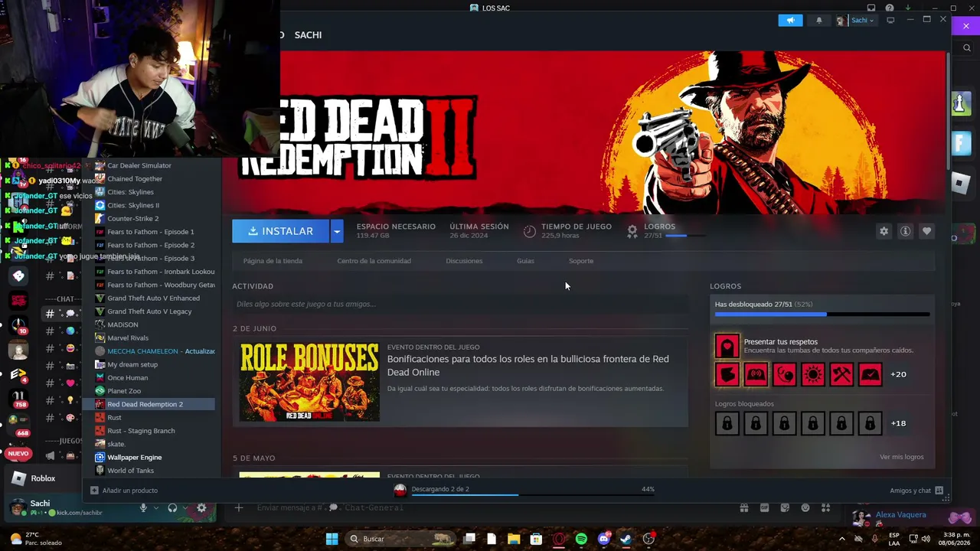Add attachment with Discord plus button
This screenshot has width=980, height=551.
tap(239, 508)
